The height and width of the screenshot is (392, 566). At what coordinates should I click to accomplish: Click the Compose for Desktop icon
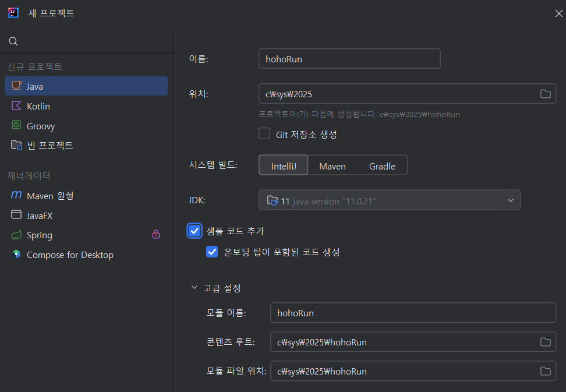coord(16,254)
